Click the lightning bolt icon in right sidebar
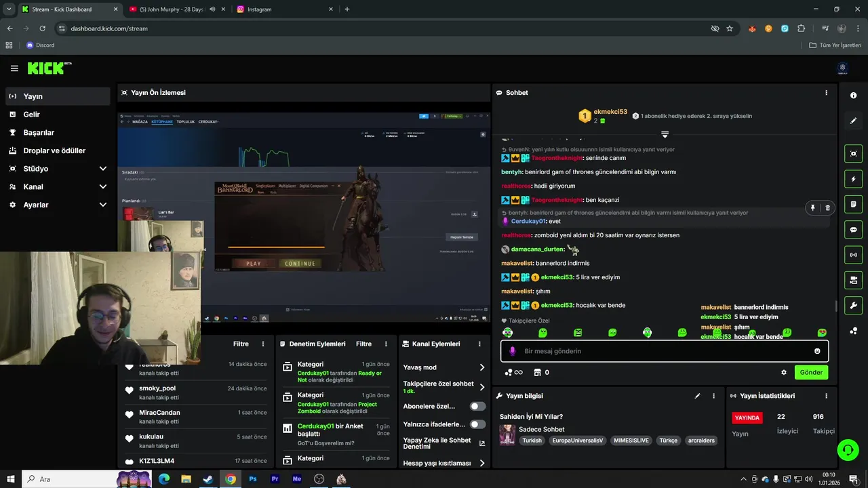Image resolution: width=868 pixels, height=488 pixels. pyautogui.click(x=853, y=179)
